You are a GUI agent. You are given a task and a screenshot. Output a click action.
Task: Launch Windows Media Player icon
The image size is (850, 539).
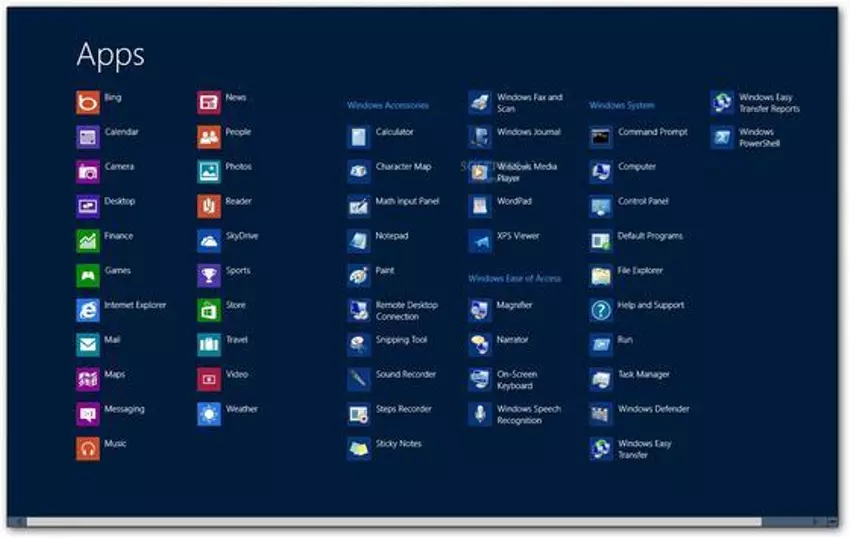[x=480, y=172]
